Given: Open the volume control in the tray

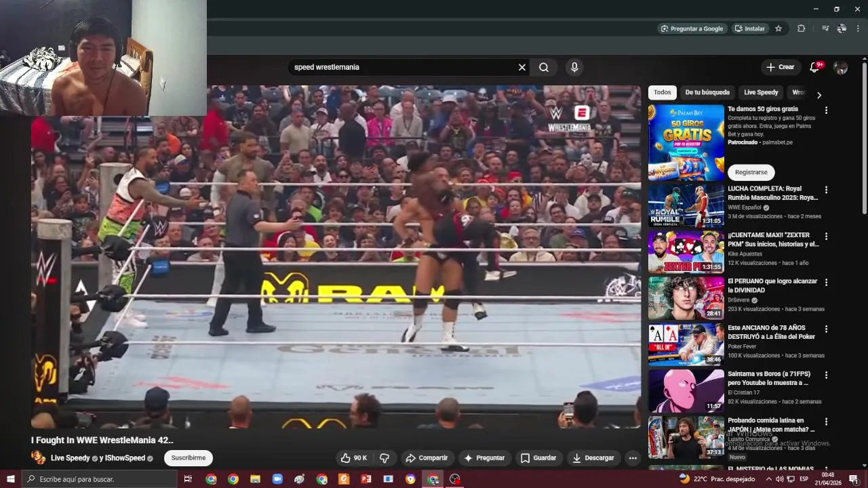Looking at the screenshot, I should (x=779, y=479).
